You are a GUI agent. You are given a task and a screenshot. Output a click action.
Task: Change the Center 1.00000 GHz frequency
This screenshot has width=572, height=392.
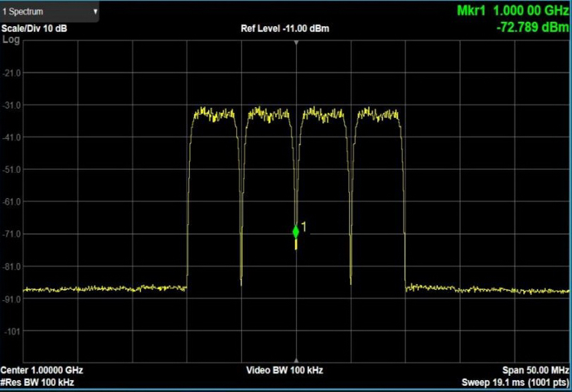42,371
